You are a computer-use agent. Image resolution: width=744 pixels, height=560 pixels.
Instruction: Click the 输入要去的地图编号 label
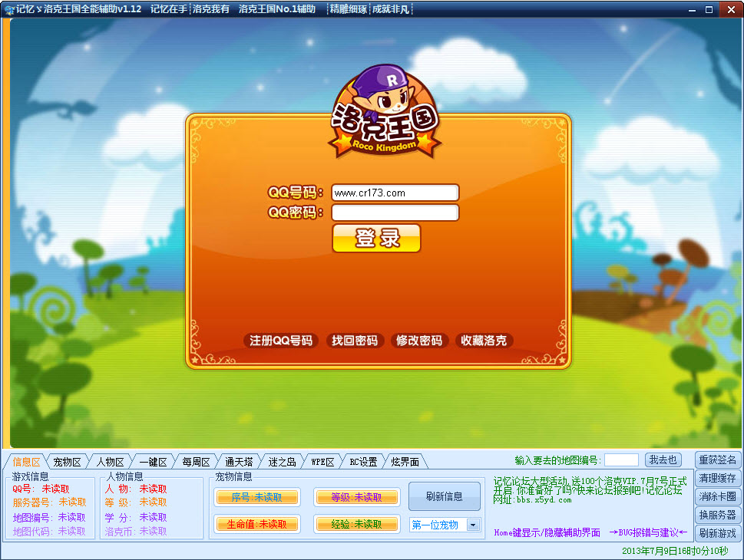click(558, 460)
